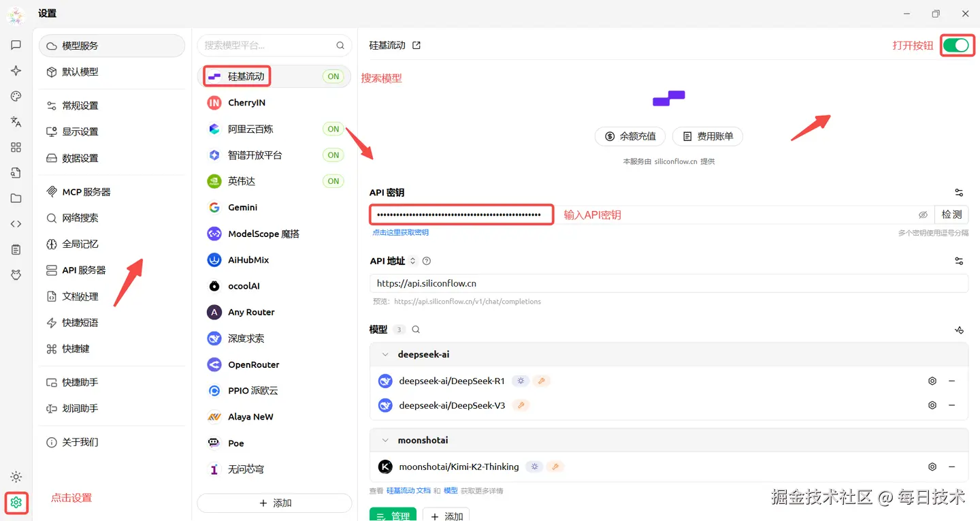
Task: Collapse the deepseek-ai model group
Action: tap(385, 355)
